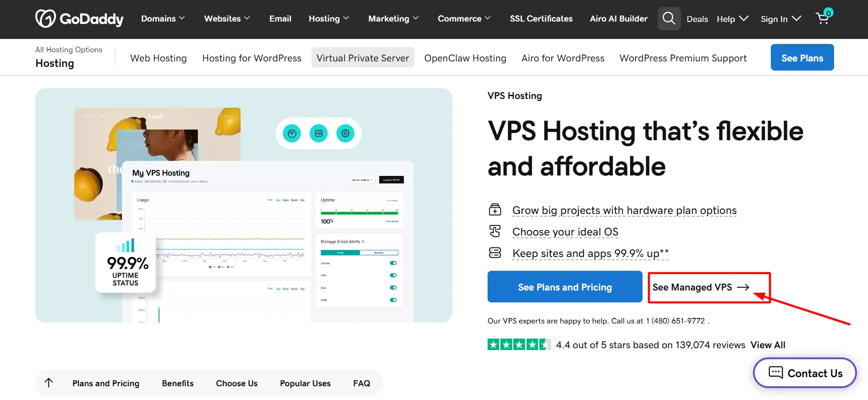Jump to the Choose Us section
Screen dimensions: 868x400
(237, 384)
